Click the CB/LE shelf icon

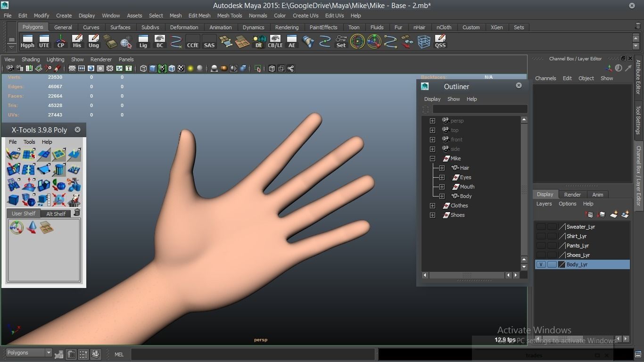(x=275, y=41)
